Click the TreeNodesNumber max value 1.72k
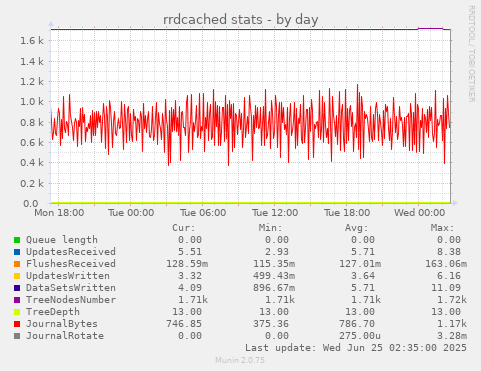481x371 pixels. click(x=452, y=300)
